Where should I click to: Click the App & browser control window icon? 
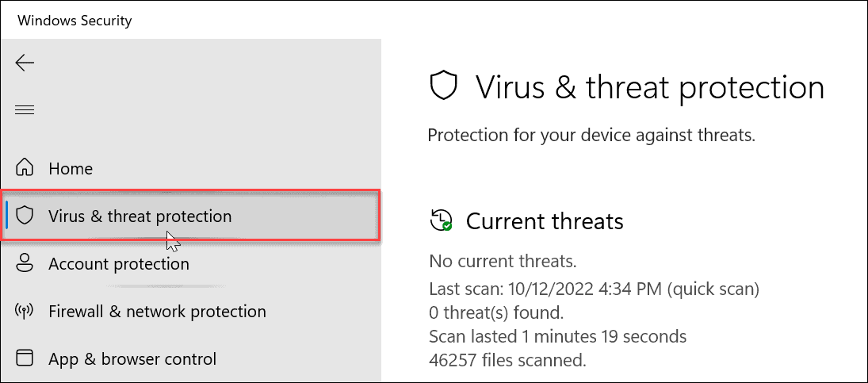[25, 358]
